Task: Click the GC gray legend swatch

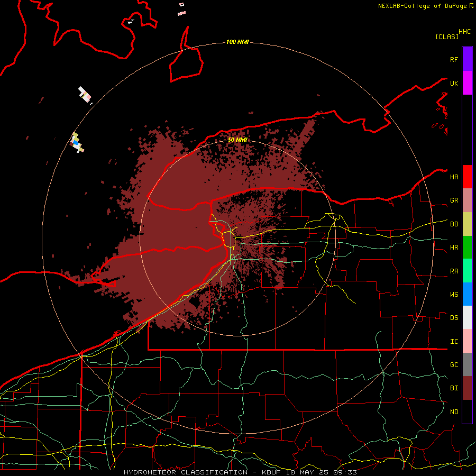Action: click(x=467, y=364)
